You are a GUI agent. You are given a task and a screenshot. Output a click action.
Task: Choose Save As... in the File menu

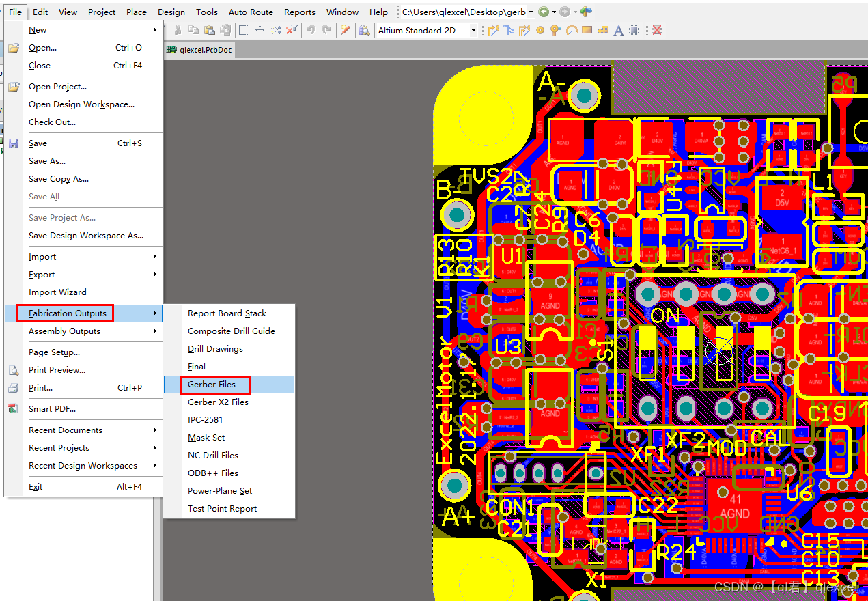coord(84,161)
